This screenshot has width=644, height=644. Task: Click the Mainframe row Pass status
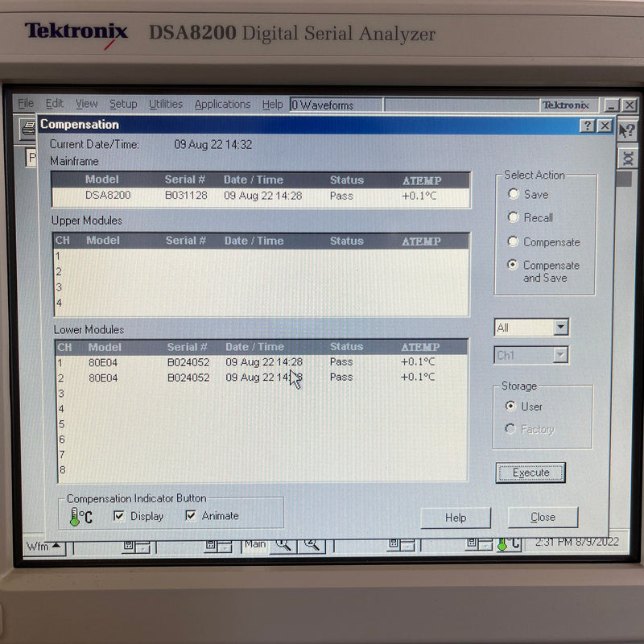coord(341,196)
